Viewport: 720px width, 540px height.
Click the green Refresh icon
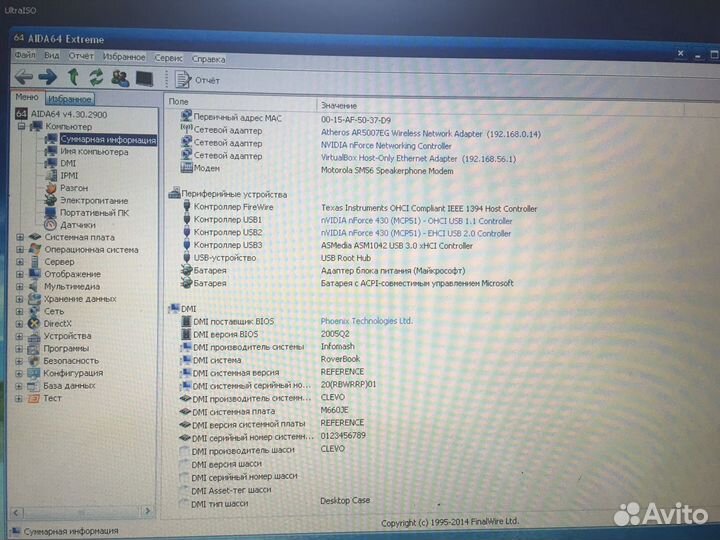coord(96,77)
